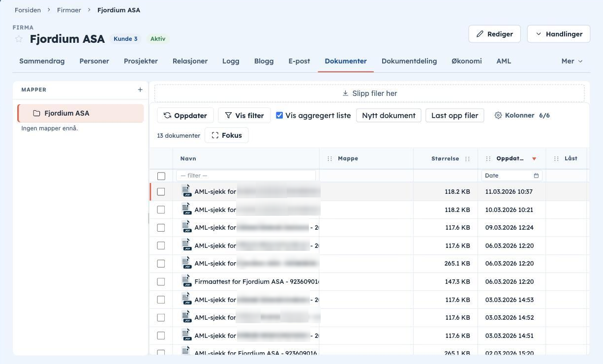Click the Navn filter input field

[x=246, y=176]
